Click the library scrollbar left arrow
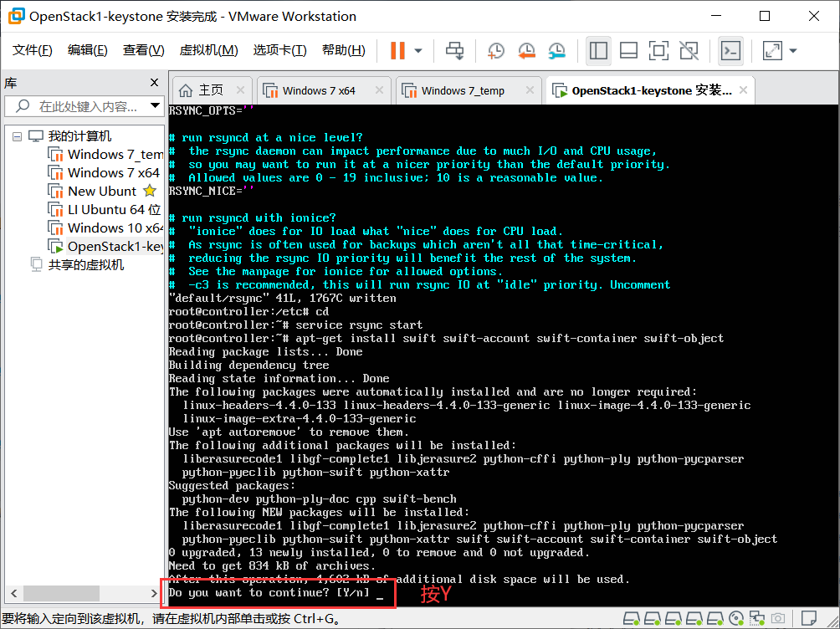Screen dimensions: 840x629 pyautogui.click(x=14, y=593)
